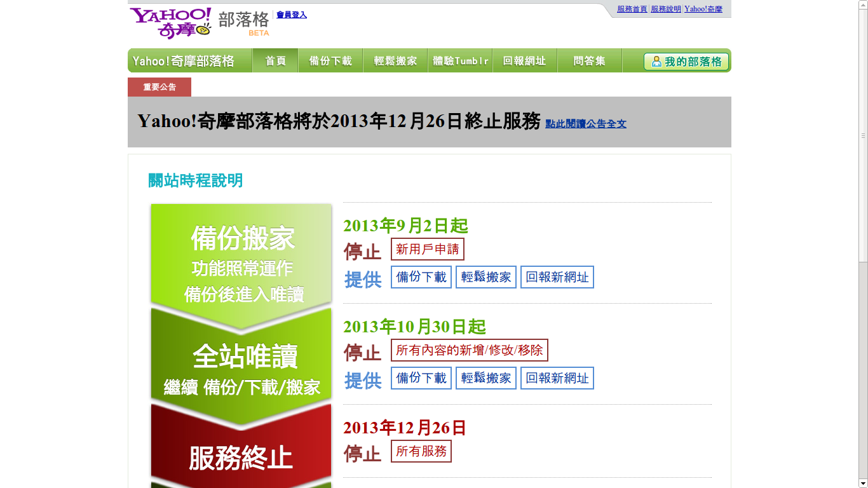This screenshot has width=868, height=488.
Task: Click 備份下載 under 2013年9月2日起
Action: coord(421,277)
